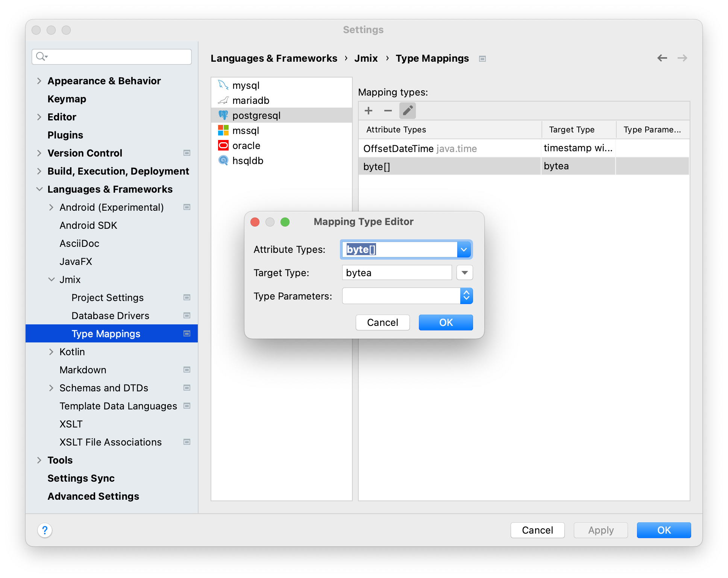Select the mssql database entry
The image size is (728, 578).
pos(282,131)
